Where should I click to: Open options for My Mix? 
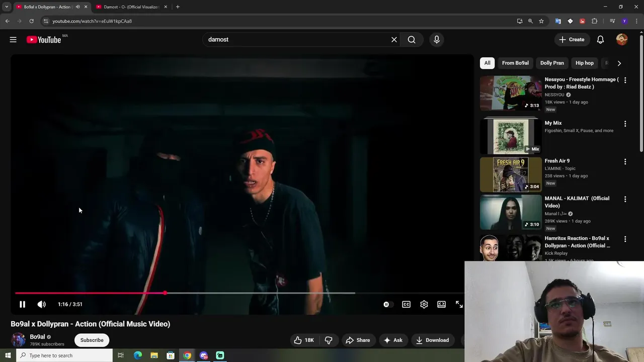[625, 124]
